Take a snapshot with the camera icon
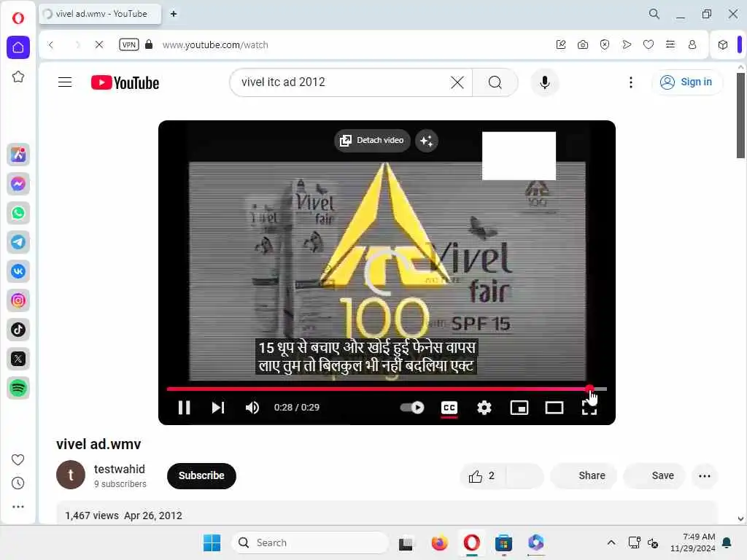Viewport: 747px width, 560px height. point(583,44)
